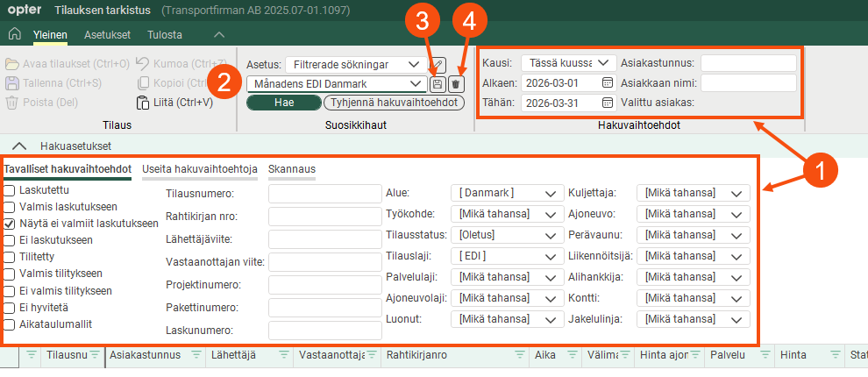
Task: Enable the Laskutettu checkbox
Action: [10, 190]
